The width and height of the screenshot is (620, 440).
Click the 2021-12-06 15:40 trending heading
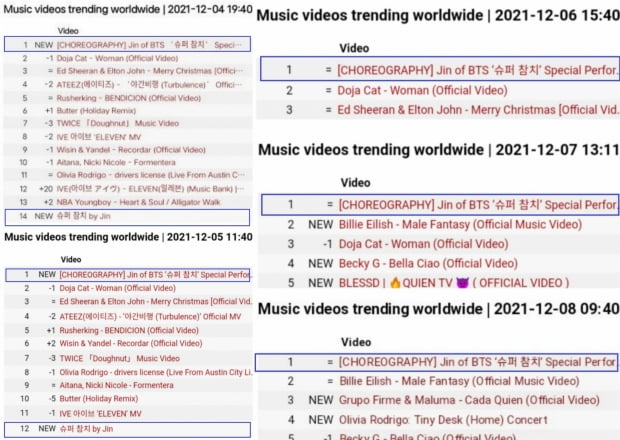click(x=438, y=15)
